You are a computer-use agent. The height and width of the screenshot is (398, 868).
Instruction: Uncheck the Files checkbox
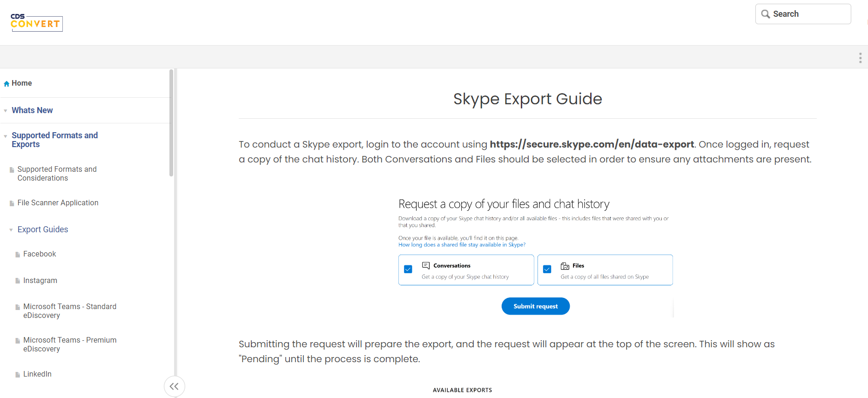click(547, 269)
